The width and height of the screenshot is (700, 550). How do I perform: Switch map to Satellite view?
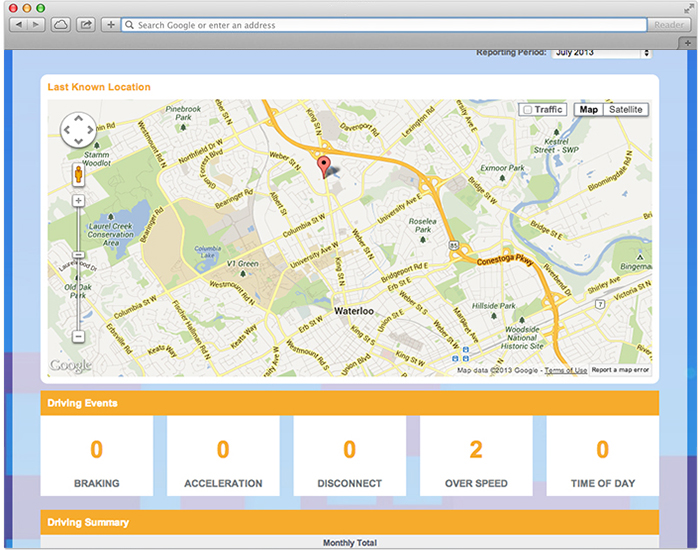click(x=626, y=110)
